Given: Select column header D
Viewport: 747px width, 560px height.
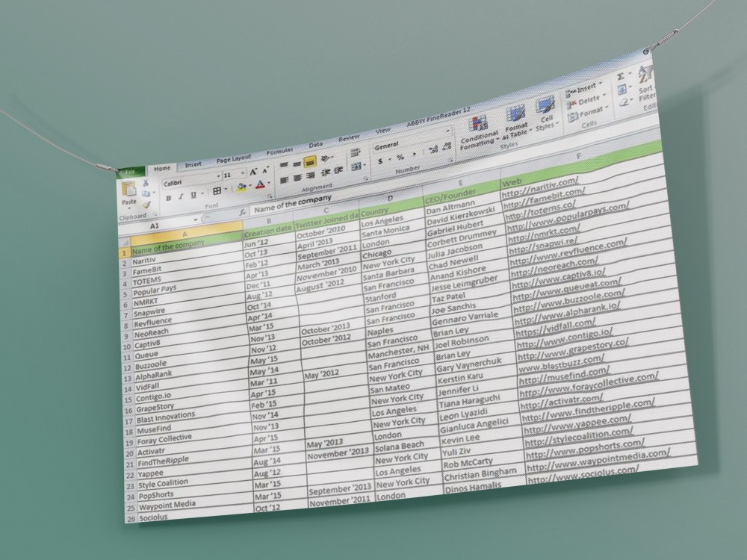Looking at the screenshot, I should (391, 199).
